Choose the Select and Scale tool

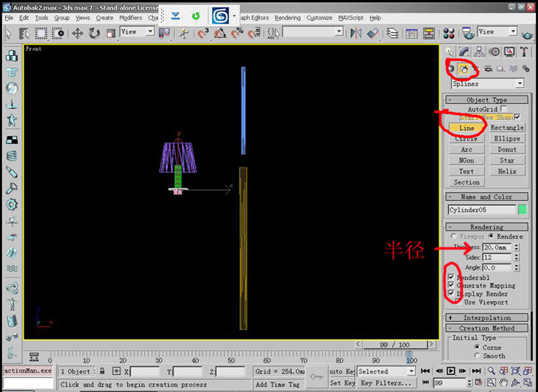pos(110,34)
